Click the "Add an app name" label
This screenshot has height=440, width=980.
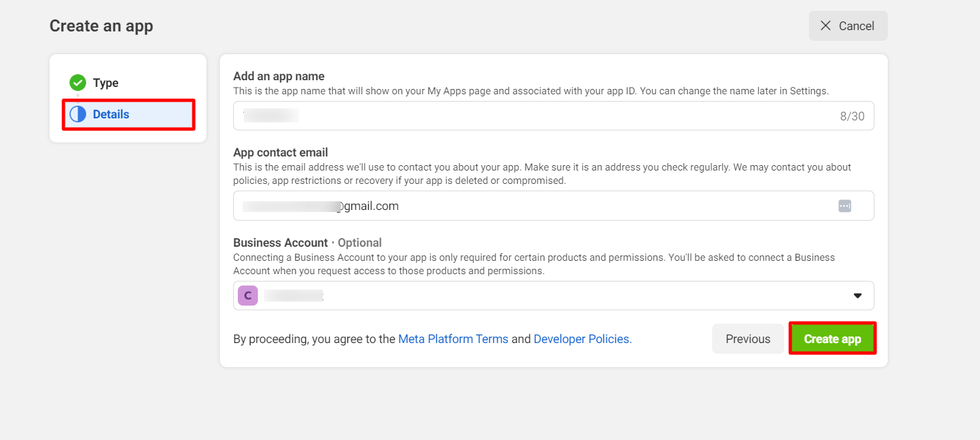(x=279, y=76)
